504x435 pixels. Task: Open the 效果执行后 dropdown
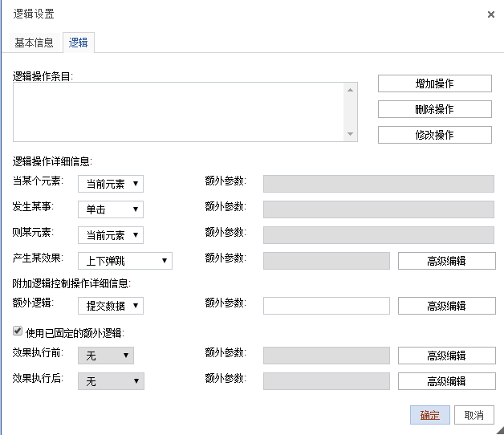pyautogui.click(x=111, y=381)
